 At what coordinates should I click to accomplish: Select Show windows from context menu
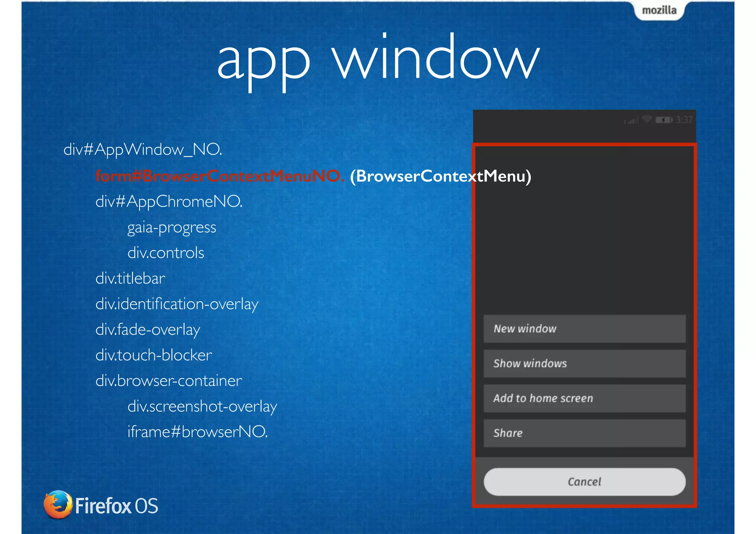point(584,364)
